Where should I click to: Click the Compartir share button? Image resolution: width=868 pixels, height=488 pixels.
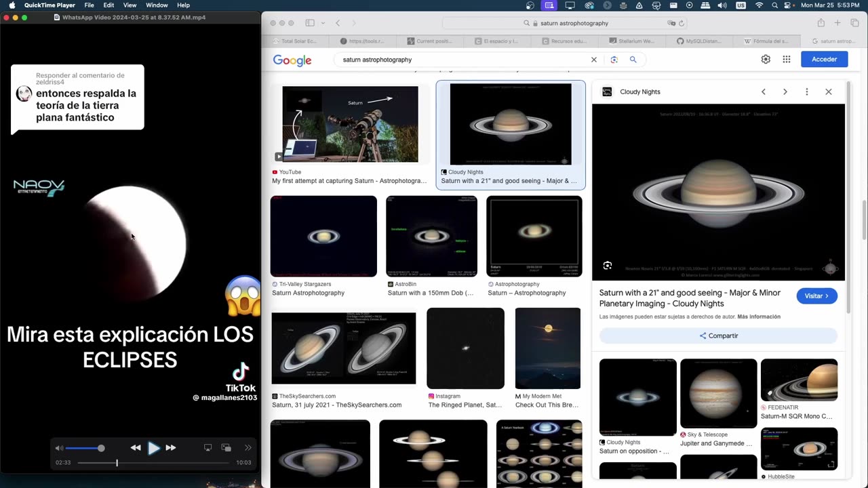coord(719,335)
